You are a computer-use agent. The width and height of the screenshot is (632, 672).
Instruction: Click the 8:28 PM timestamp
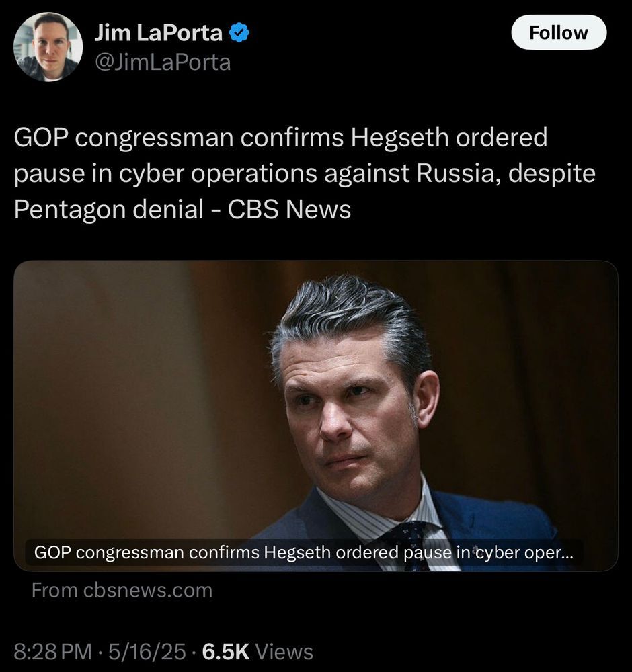click(52, 651)
